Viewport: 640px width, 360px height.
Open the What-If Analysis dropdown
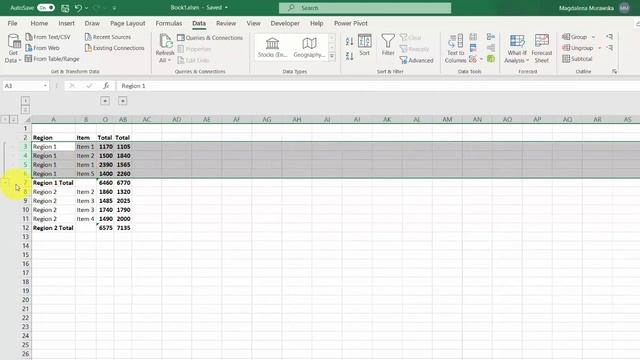pyautogui.click(x=517, y=60)
